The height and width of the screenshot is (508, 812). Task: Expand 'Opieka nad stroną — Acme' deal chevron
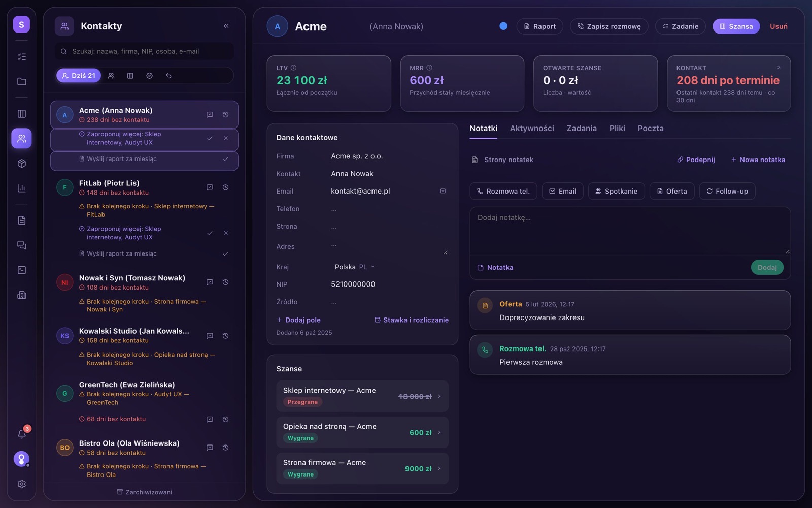coord(439,432)
